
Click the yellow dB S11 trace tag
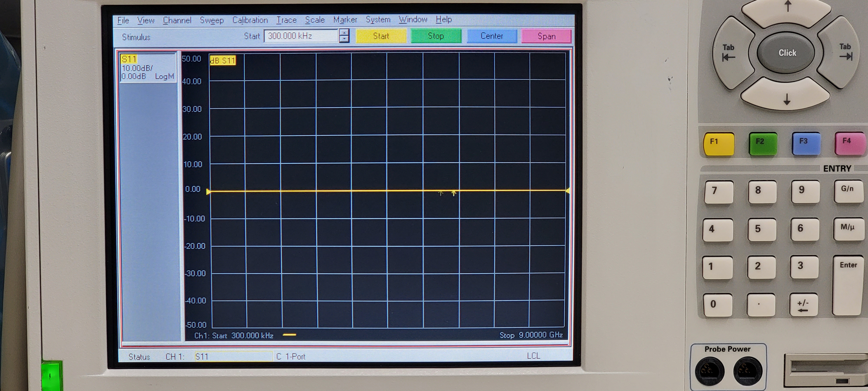[222, 60]
